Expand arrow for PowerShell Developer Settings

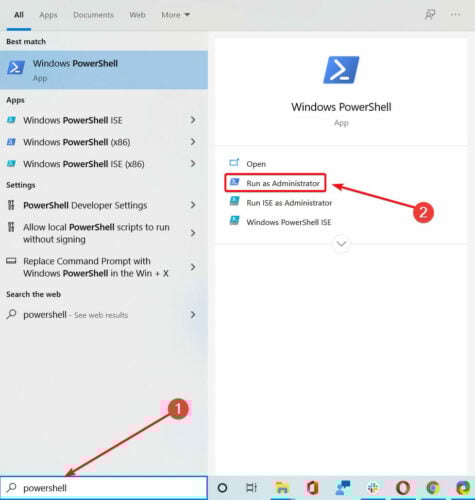tap(193, 205)
